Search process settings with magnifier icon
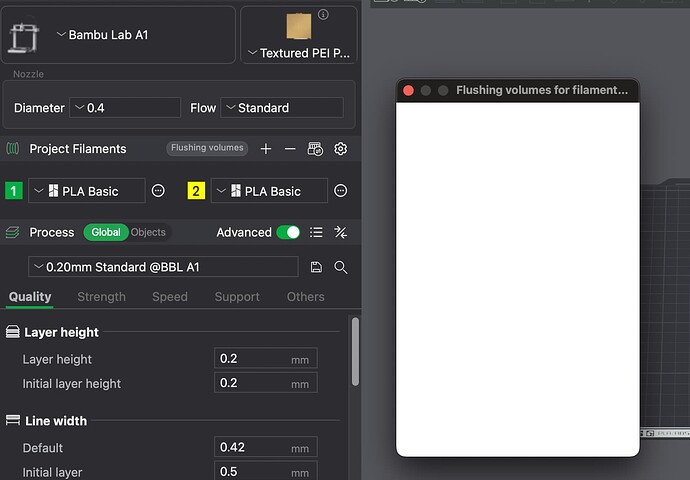The height and width of the screenshot is (480, 690). point(341,267)
